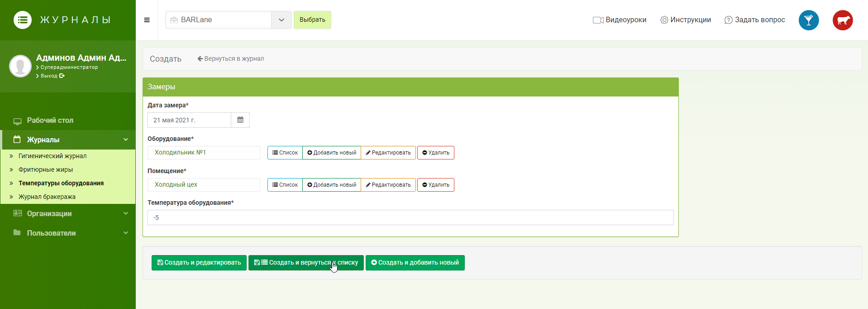Open the BARLane organization dropdown arrow
Viewport: 868px width, 309px height.
tap(281, 20)
